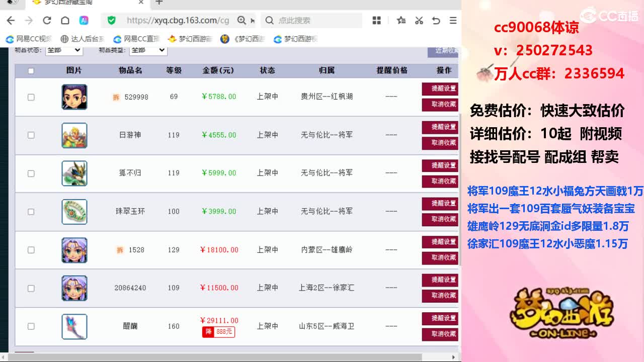Click 提醒设置 for item 20864240
The height and width of the screenshot is (362, 644).
point(441,280)
